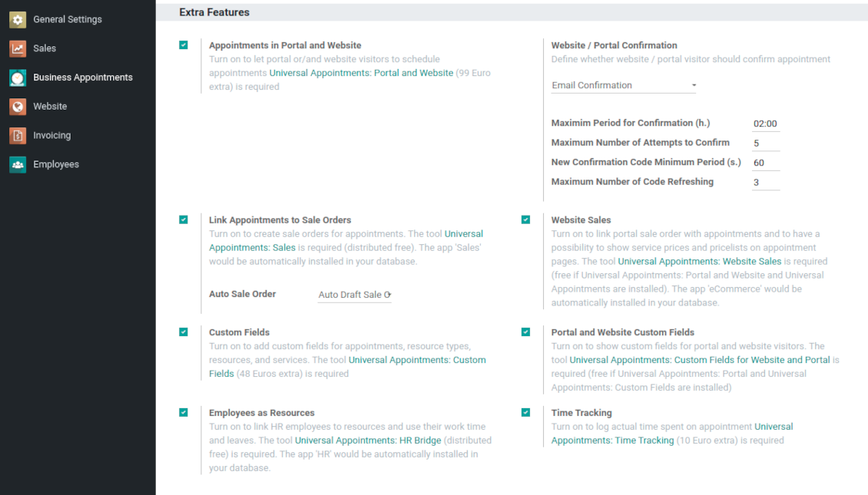Follow the Universal Appointments: HR Bridge link
The image size is (868, 495).
[x=368, y=441]
